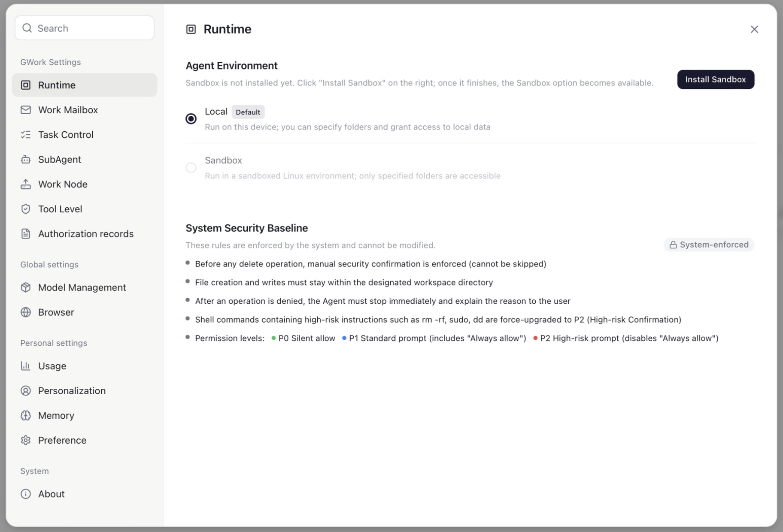Click the Memory brain icon
Image resolution: width=783 pixels, height=532 pixels.
pos(26,415)
